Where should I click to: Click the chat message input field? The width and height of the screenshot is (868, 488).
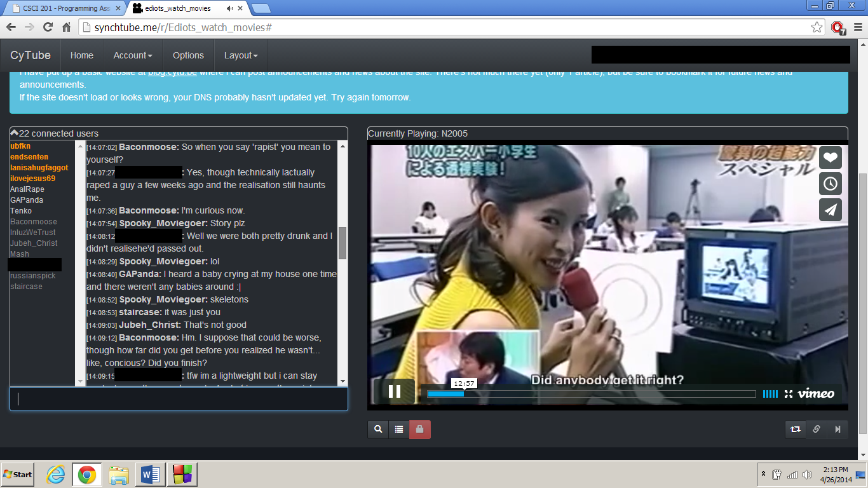point(179,399)
